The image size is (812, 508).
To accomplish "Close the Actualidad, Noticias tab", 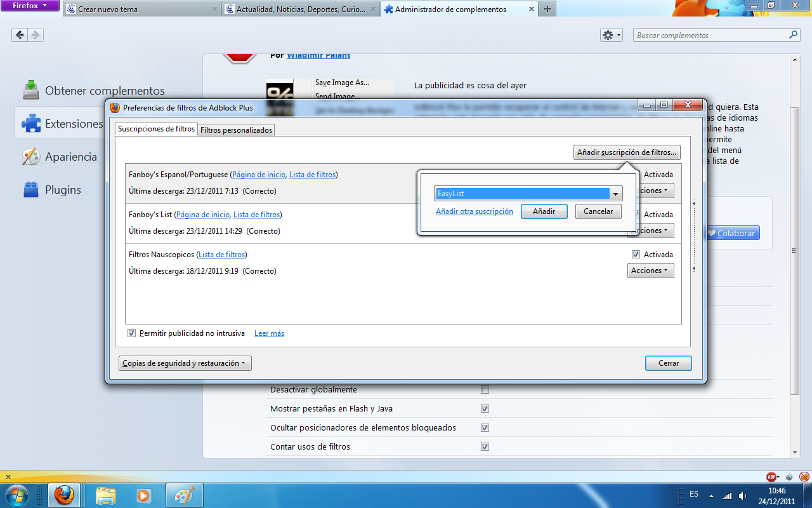I will click(372, 10).
